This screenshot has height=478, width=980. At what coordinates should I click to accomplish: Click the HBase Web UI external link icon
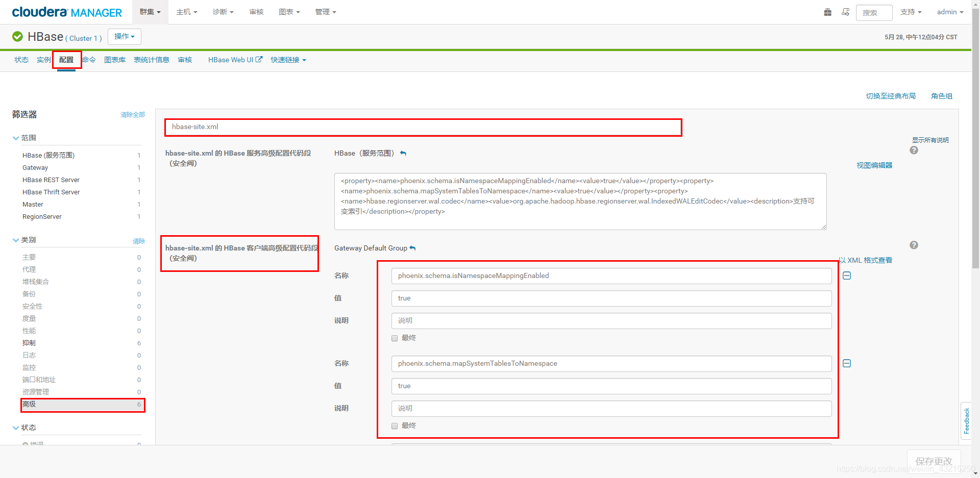(x=259, y=59)
